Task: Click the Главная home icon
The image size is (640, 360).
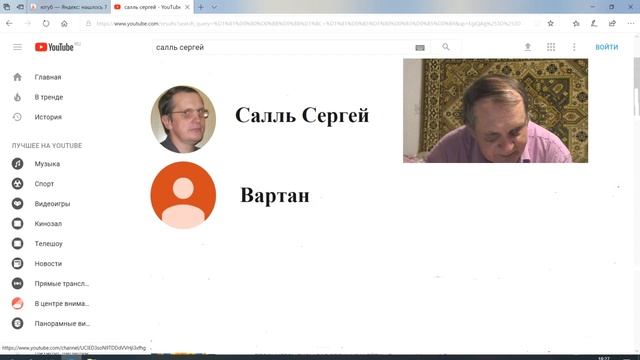Action: [17, 77]
